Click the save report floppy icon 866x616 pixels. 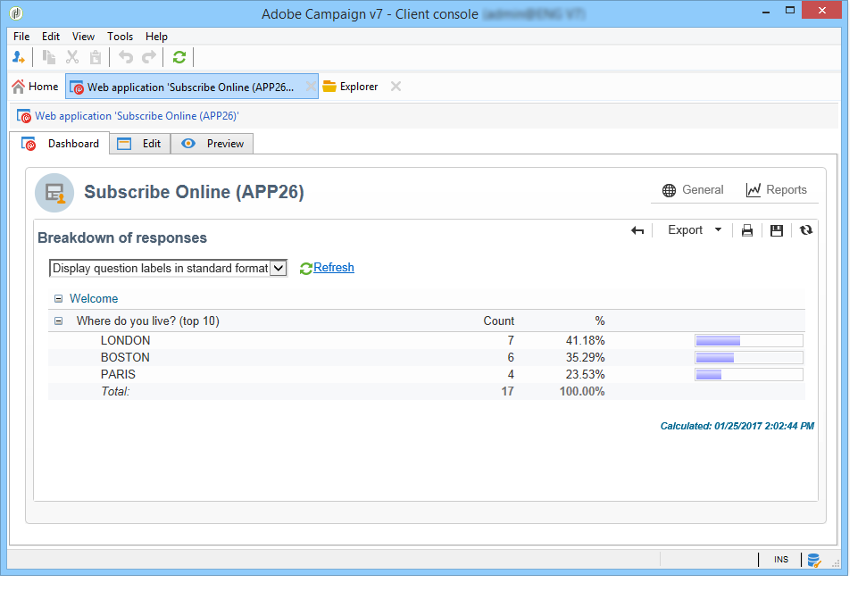tap(777, 230)
